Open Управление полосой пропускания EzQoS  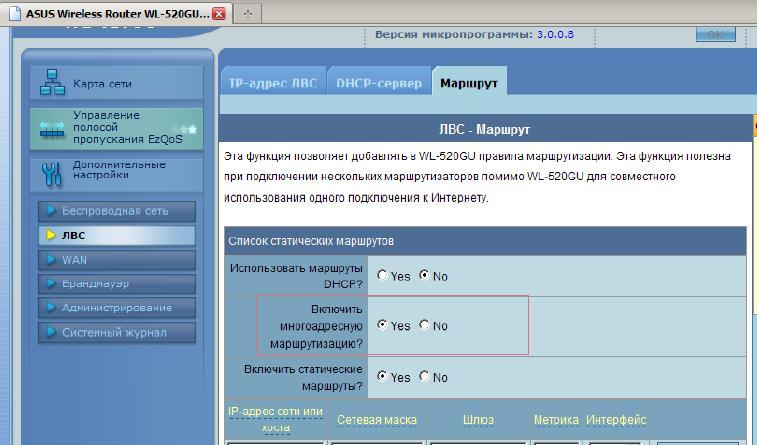point(116,128)
